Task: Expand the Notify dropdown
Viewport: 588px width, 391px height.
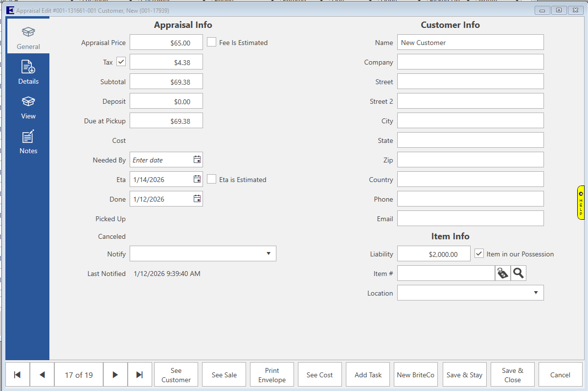Action: (x=268, y=253)
